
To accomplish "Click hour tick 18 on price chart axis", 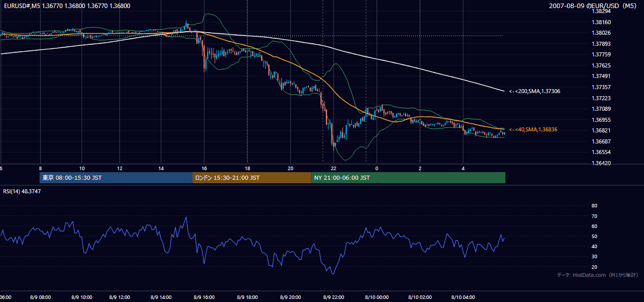I will coord(247,168).
